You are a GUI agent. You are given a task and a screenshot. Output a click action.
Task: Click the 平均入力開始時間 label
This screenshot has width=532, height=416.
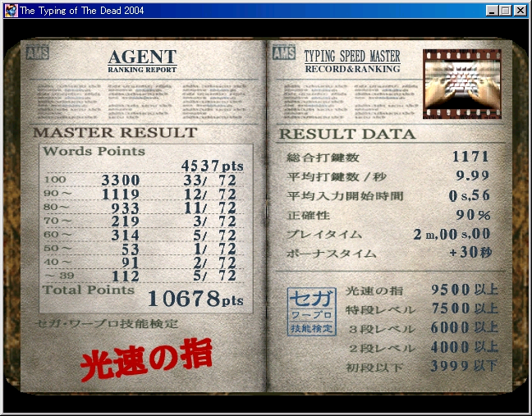(345, 196)
